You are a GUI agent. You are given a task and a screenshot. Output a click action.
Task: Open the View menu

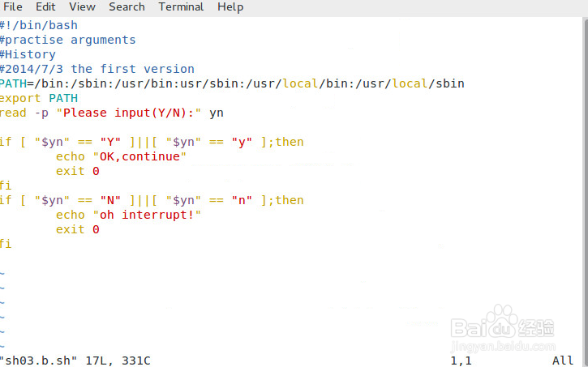(x=82, y=6)
